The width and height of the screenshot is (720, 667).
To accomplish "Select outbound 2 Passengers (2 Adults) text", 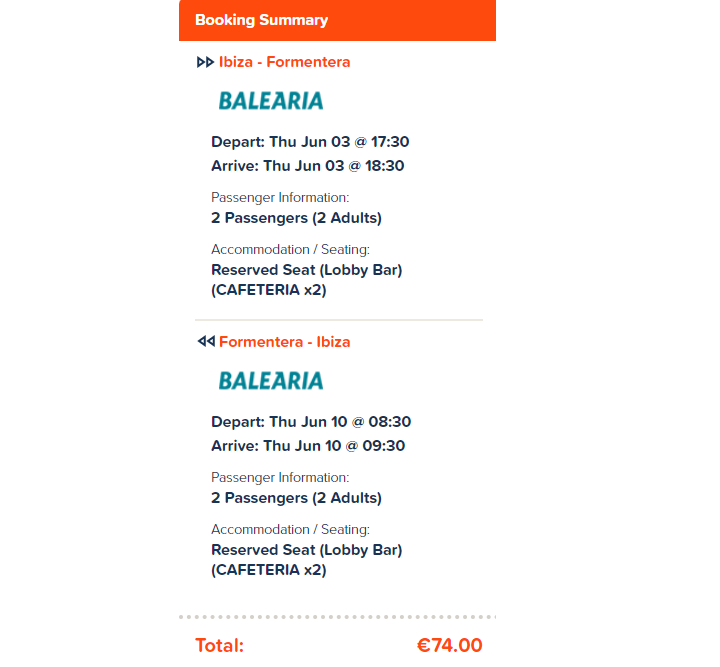I will tap(296, 218).
